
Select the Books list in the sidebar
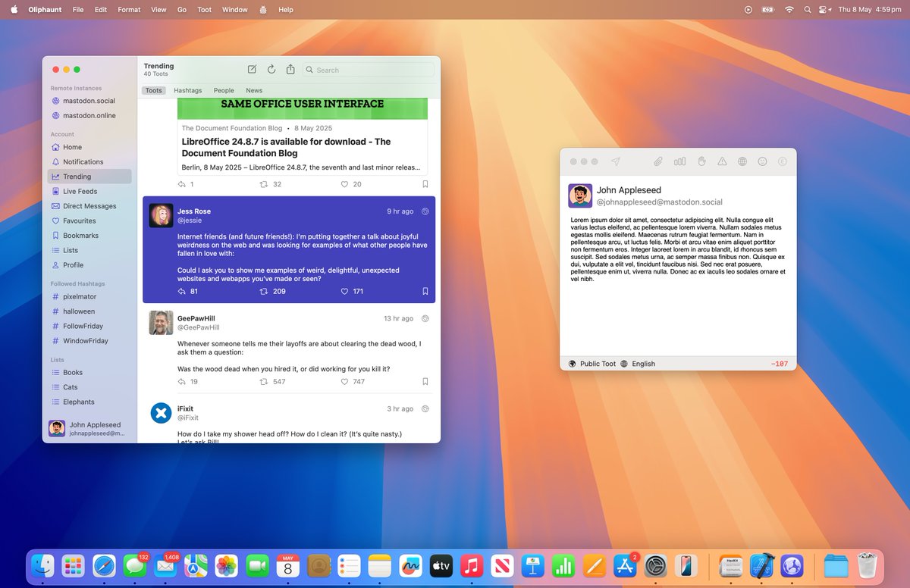click(x=73, y=372)
